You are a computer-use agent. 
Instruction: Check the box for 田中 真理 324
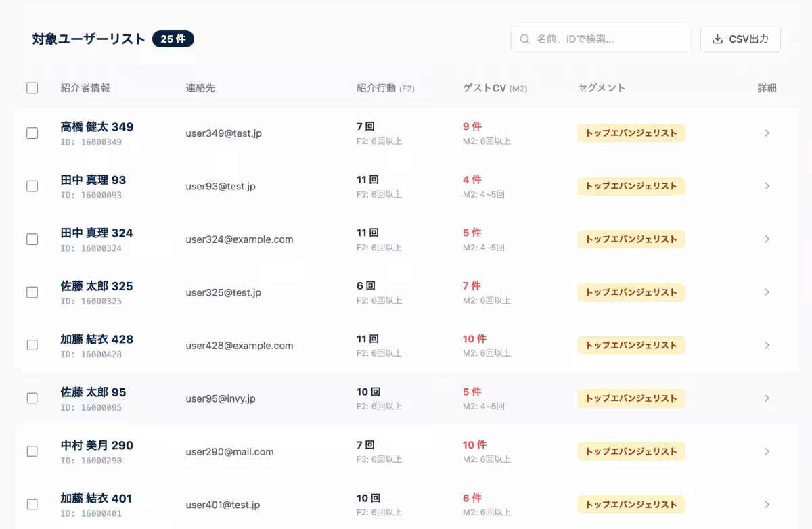[32, 239]
